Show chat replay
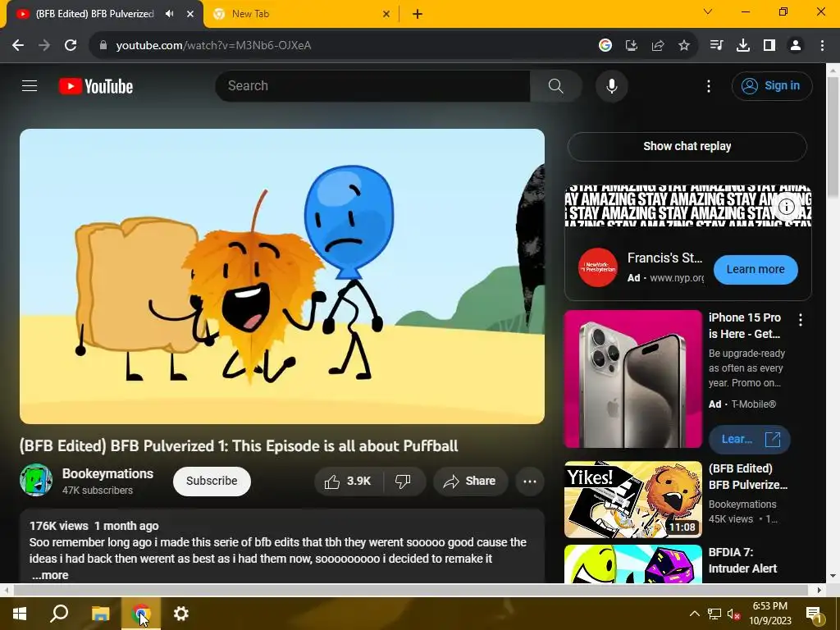This screenshot has width=840, height=630. 687,146
